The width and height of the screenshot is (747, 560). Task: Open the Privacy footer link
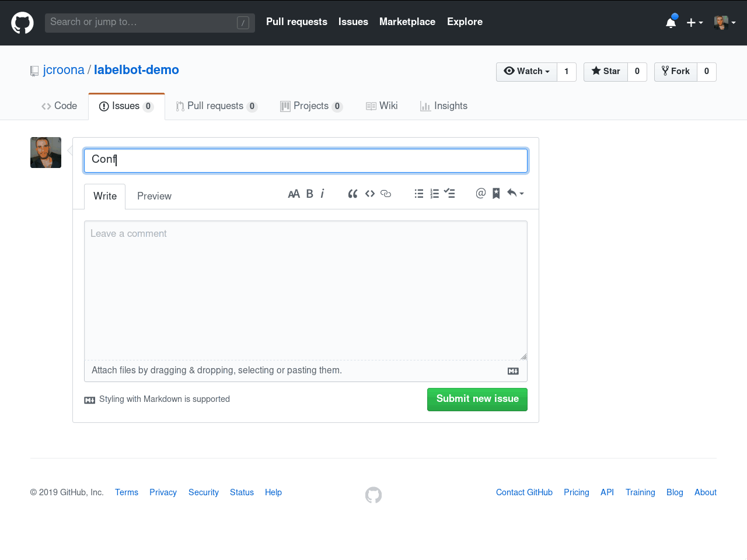(163, 493)
